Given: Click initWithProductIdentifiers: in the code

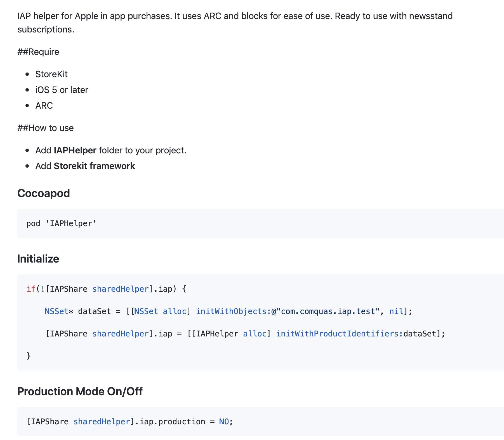Looking at the screenshot, I should tap(340, 334).
